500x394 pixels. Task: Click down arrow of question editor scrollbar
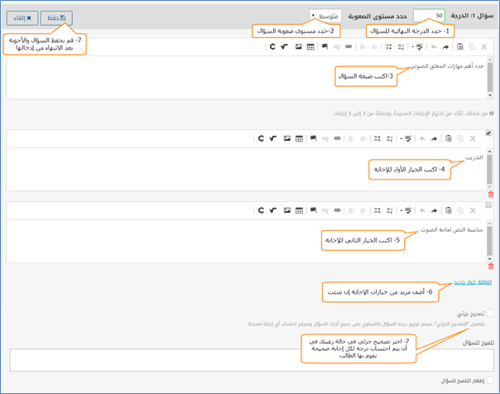coord(490,95)
